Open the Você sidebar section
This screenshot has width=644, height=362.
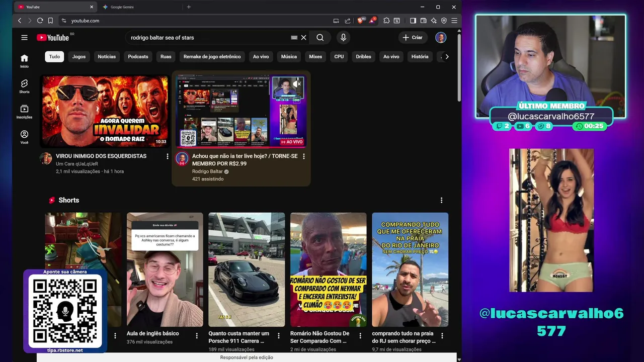[24, 137]
